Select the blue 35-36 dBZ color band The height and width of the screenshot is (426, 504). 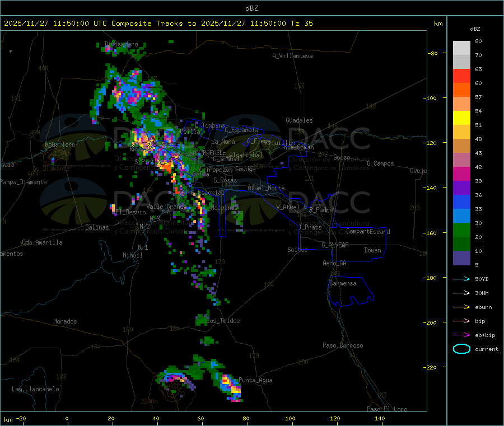point(461,202)
